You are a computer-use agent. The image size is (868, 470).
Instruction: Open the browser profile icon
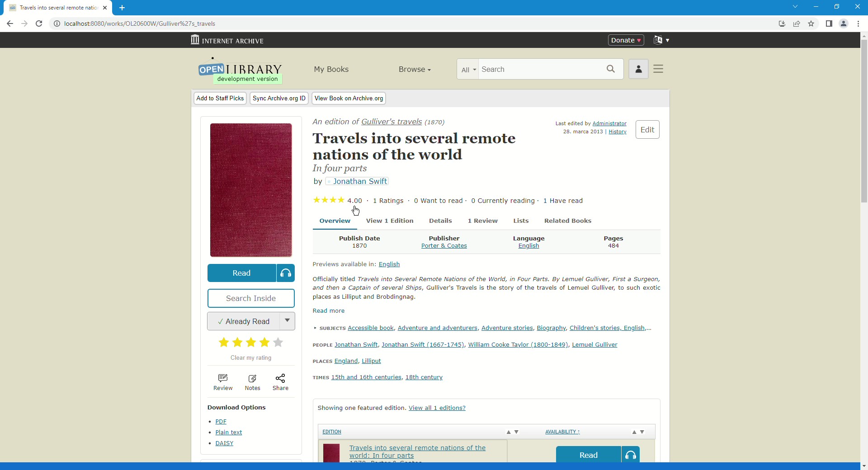click(x=844, y=23)
